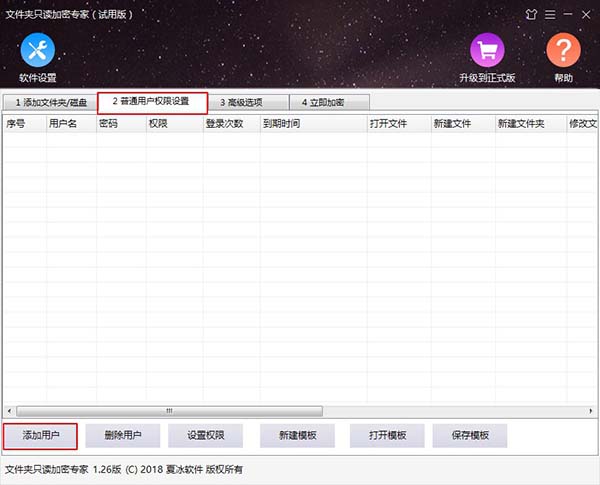This screenshot has height=485, width=600.
Task: Minimize the window with the dash icon
Action: click(x=568, y=14)
